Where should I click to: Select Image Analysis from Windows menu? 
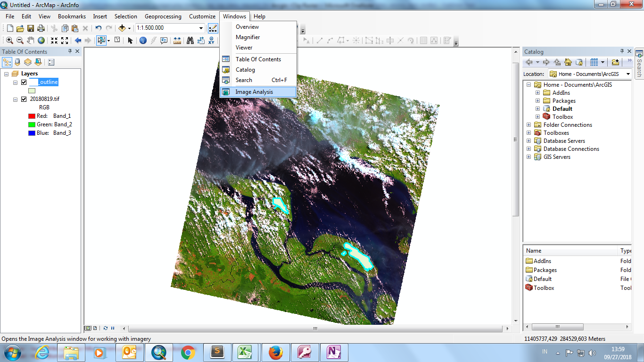pyautogui.click(x=254, y=92)
